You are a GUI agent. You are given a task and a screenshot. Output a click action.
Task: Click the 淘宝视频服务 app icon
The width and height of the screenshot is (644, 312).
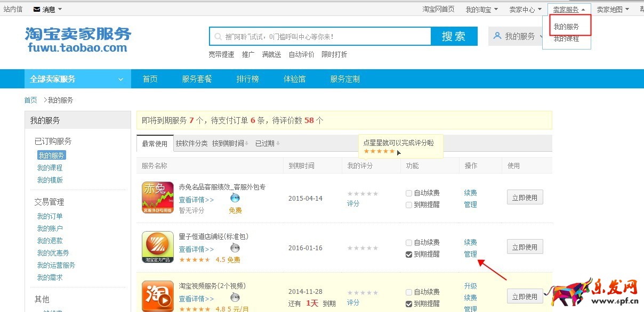coord(158,295)
